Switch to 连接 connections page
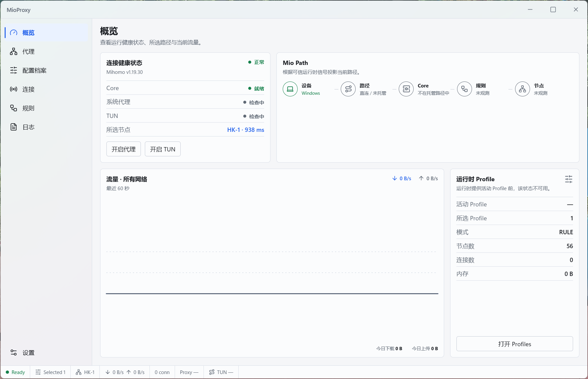This screenshot has width=588, height=379. (x=47, y=89)
